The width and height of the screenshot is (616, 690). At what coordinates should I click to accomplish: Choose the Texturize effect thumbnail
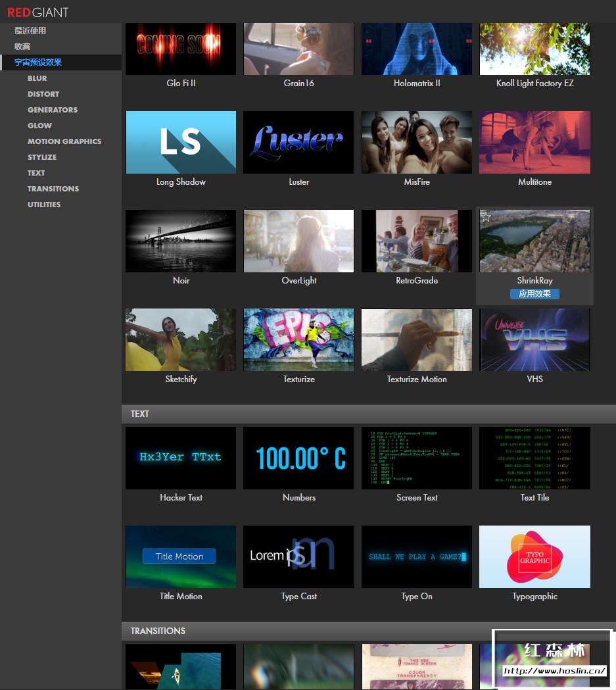point(298,339)
